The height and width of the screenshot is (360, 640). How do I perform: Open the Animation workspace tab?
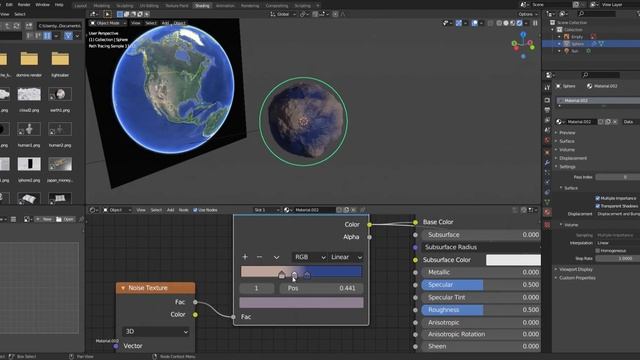pos(225,6)
